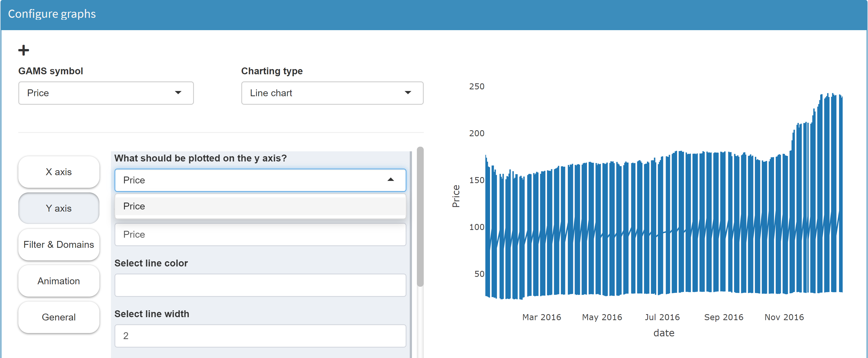The image size is (868, 358).
Task: Click the date x-axis title on chart
Action: [663, 333]
